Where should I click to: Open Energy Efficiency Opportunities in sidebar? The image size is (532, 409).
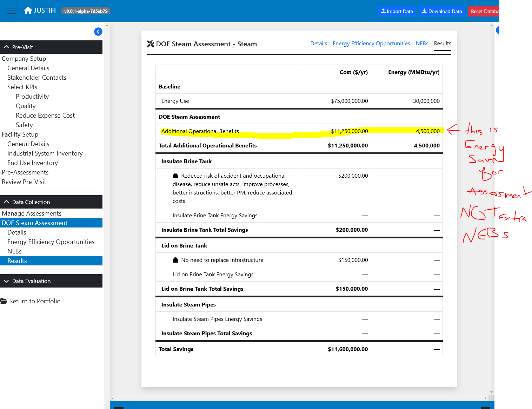click(51, 242)
